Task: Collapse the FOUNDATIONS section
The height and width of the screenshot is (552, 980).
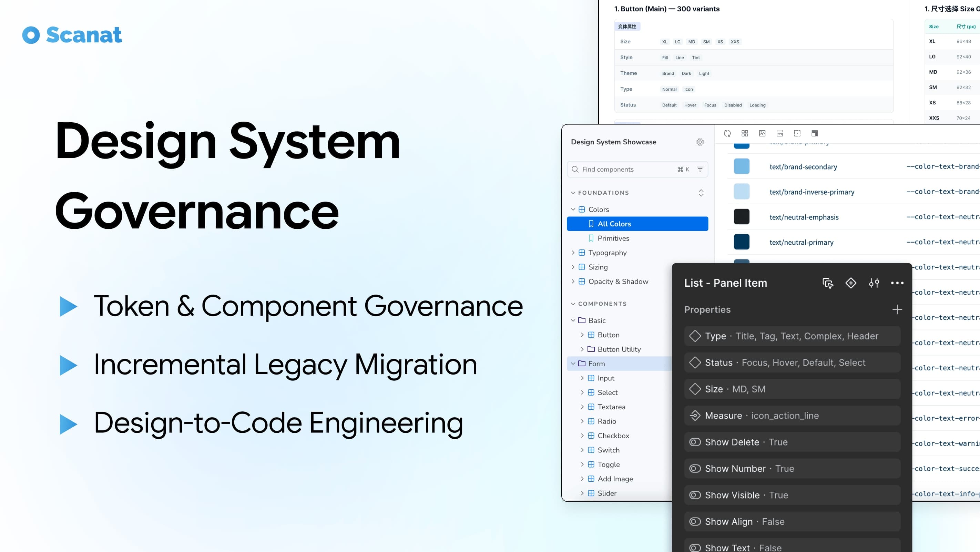Action: 573,193
